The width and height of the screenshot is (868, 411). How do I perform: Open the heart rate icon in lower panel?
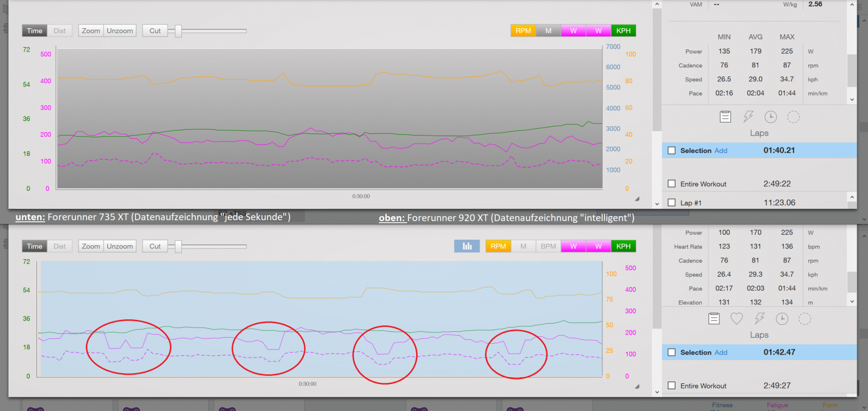click(736, 319)
